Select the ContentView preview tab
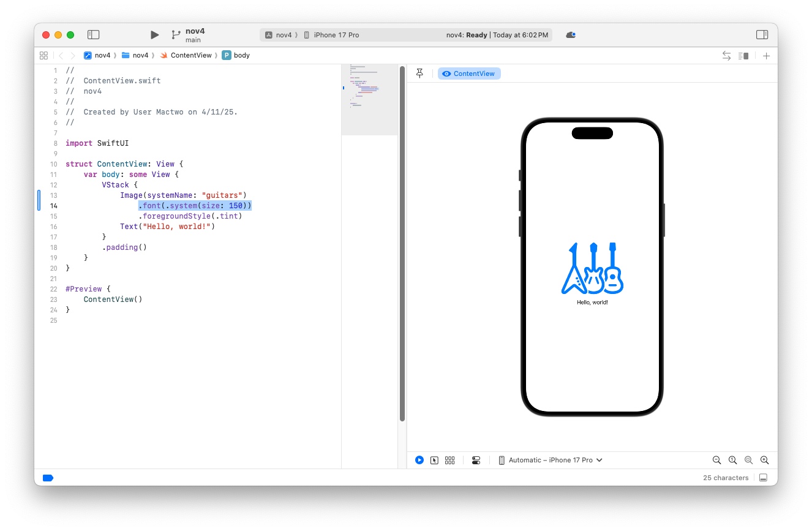The width and height of the screenshot is (812, 531). [x=469, y=73]
